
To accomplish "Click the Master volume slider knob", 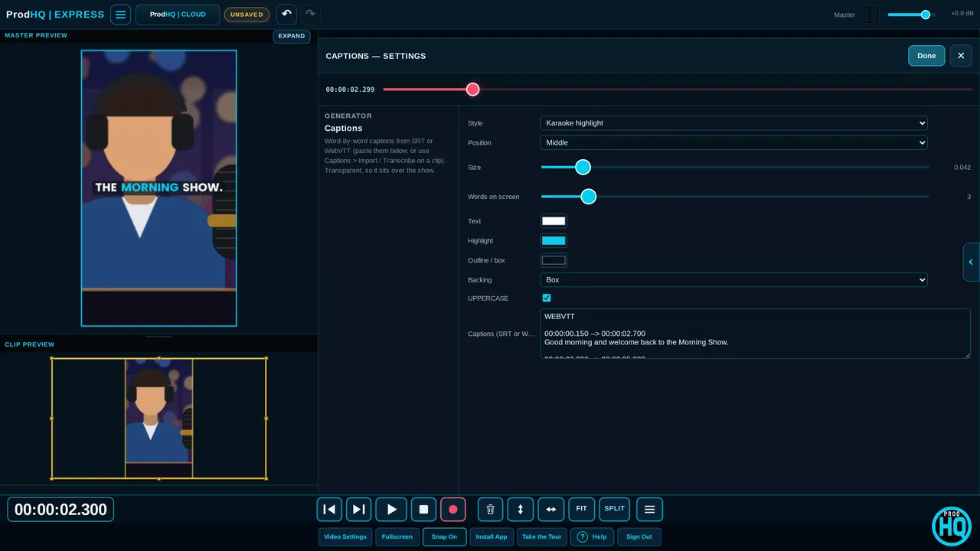I will click(x=926, y=15).
